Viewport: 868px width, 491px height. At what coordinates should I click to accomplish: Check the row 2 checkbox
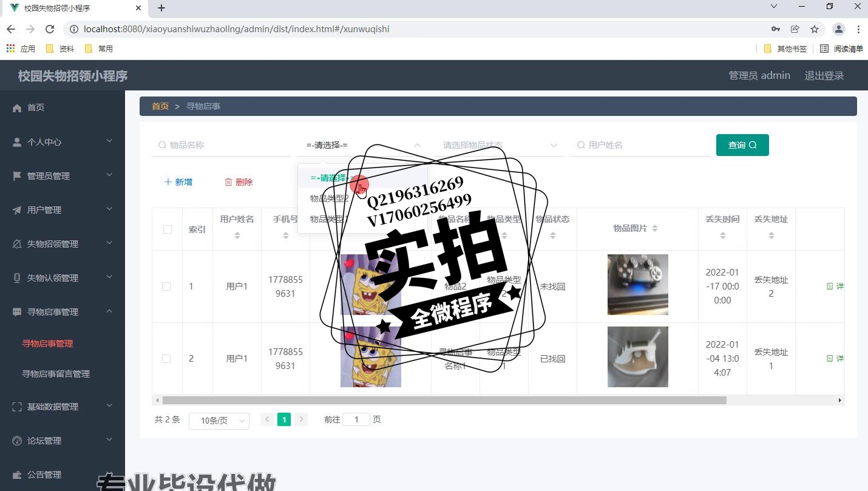(166, 359)
